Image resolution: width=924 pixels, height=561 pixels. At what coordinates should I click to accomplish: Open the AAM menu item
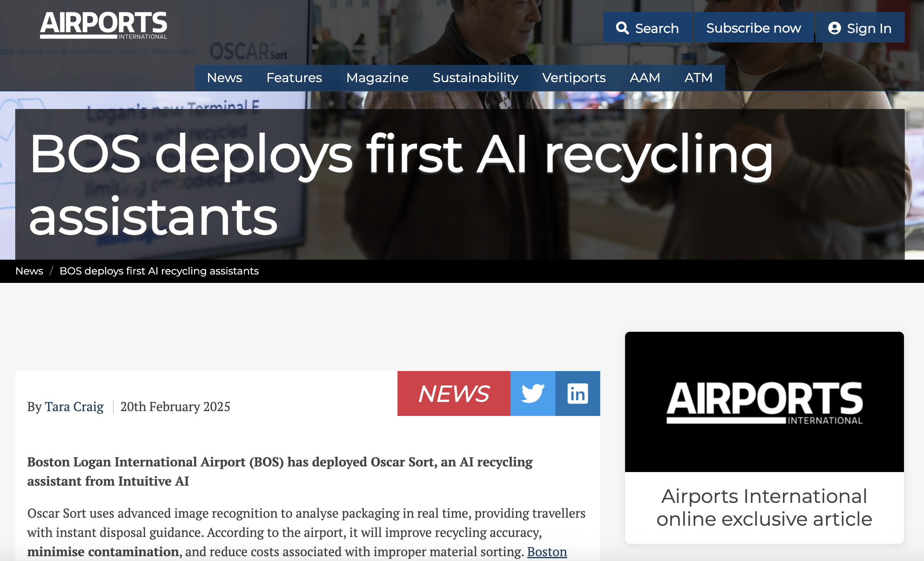tap(645, 78)
